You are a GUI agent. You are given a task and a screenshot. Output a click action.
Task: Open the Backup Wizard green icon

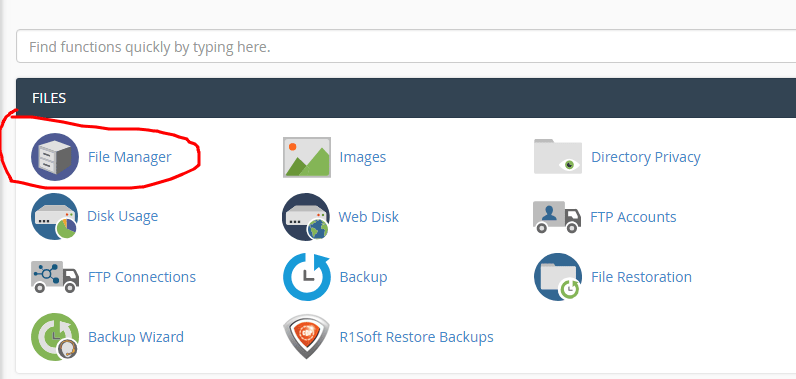pos(55,337)
